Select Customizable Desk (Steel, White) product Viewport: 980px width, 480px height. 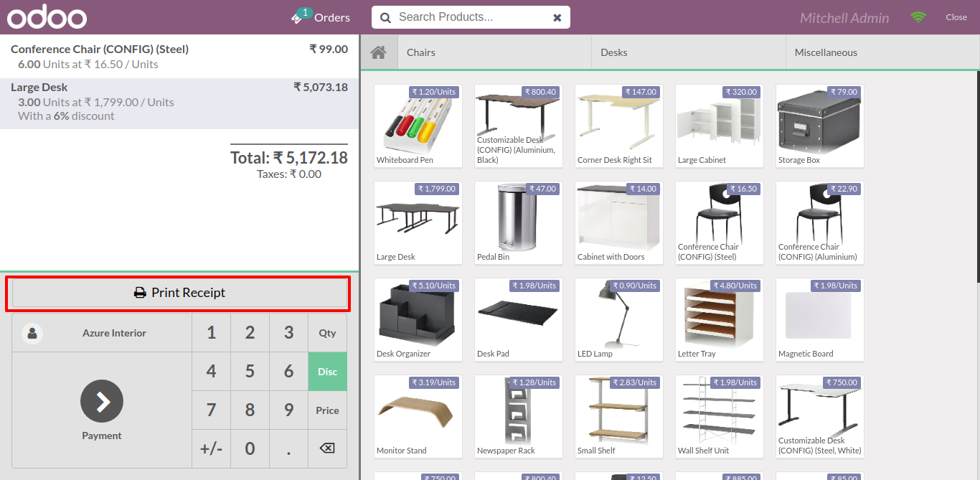click(820, 417)
